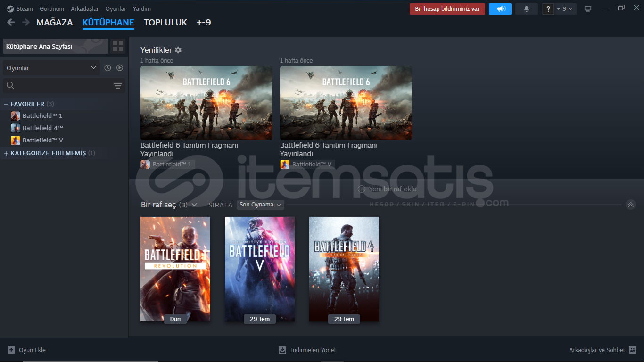The image size is (644, 362).
Task: Open Battlefield V cover art
Action: coord(260,269)
